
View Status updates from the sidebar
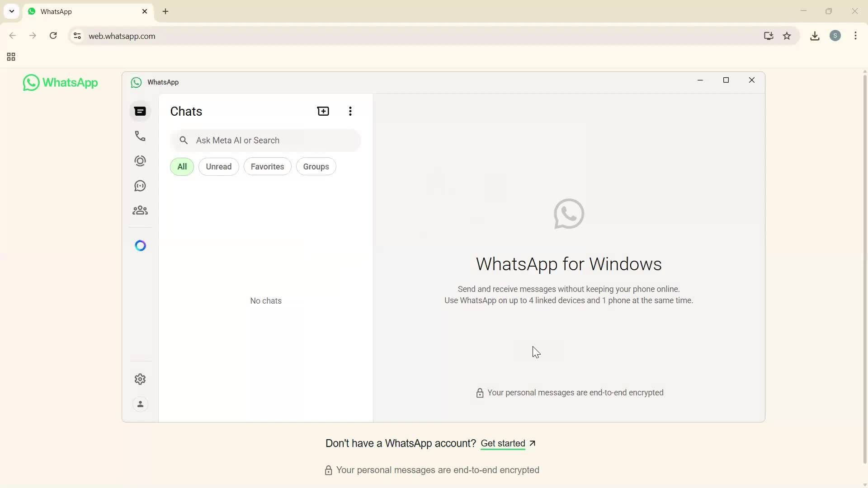[x=140, y=160]
